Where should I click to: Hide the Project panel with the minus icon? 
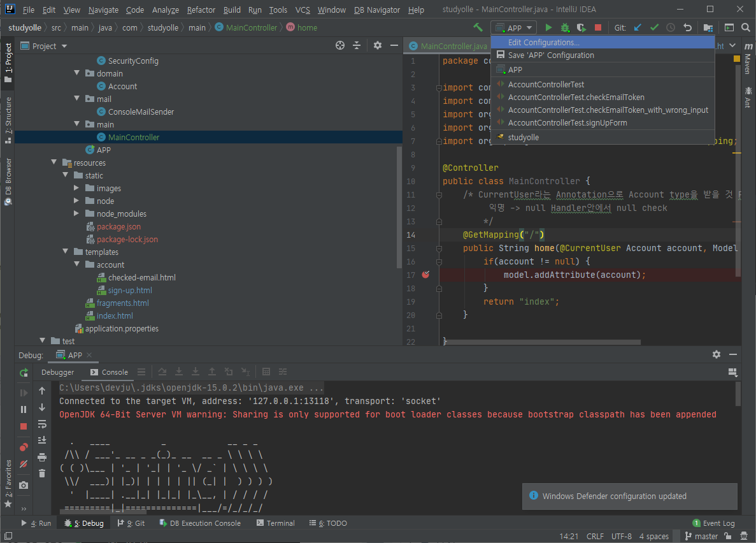click(x=394, y=45)
